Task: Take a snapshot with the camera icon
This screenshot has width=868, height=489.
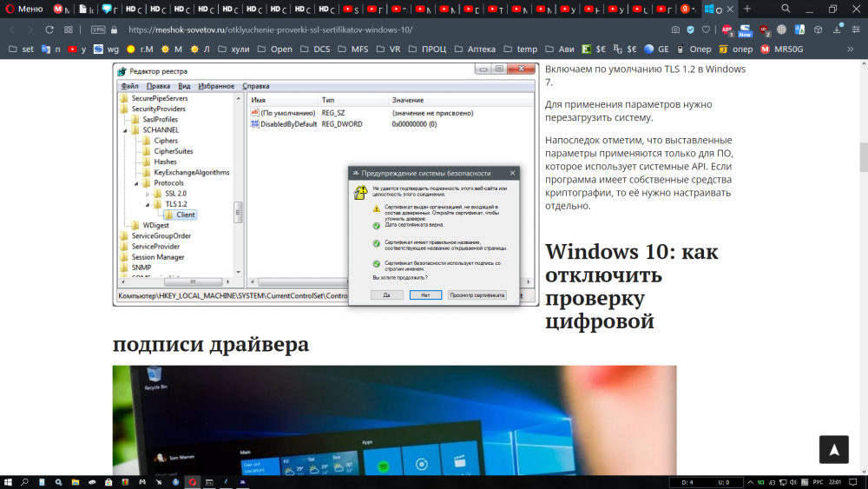Action: point(675,30)
